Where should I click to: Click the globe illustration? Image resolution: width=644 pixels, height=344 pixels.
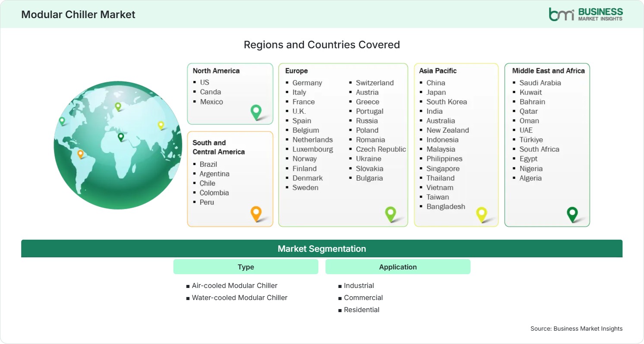(118, 145)
